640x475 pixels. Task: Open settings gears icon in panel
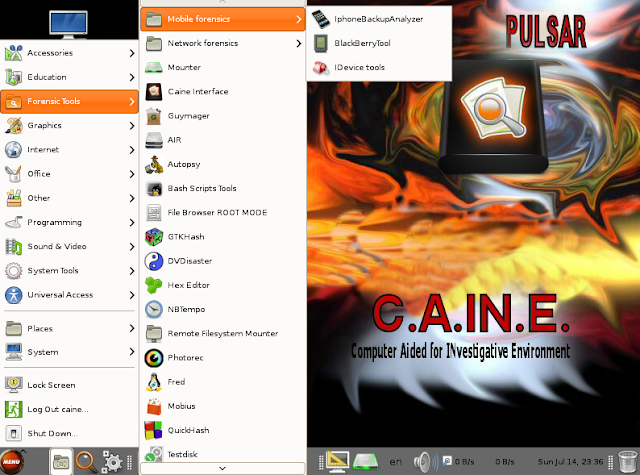(x=112, y=462)
